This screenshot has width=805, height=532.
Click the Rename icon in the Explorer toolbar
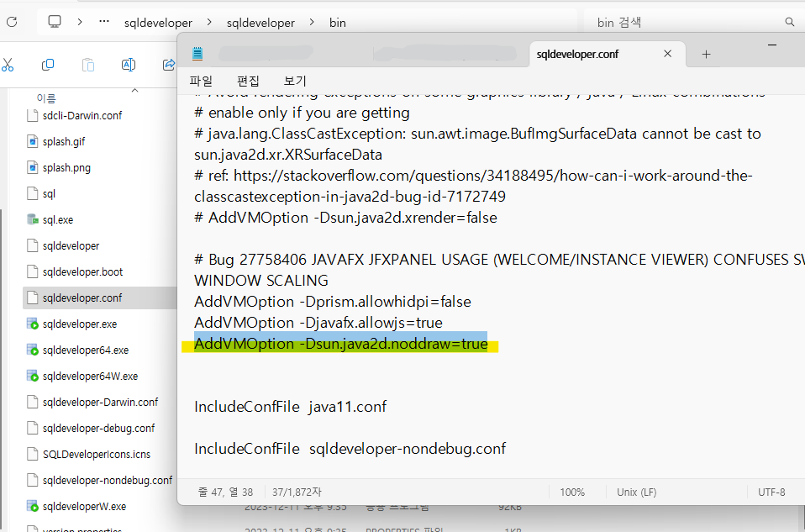tap(129, 65)
